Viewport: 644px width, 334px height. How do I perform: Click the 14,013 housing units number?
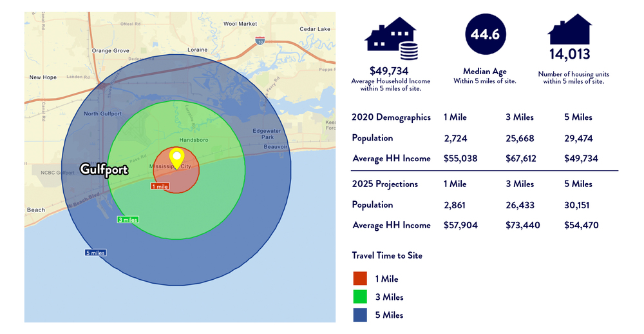[570, 54]
